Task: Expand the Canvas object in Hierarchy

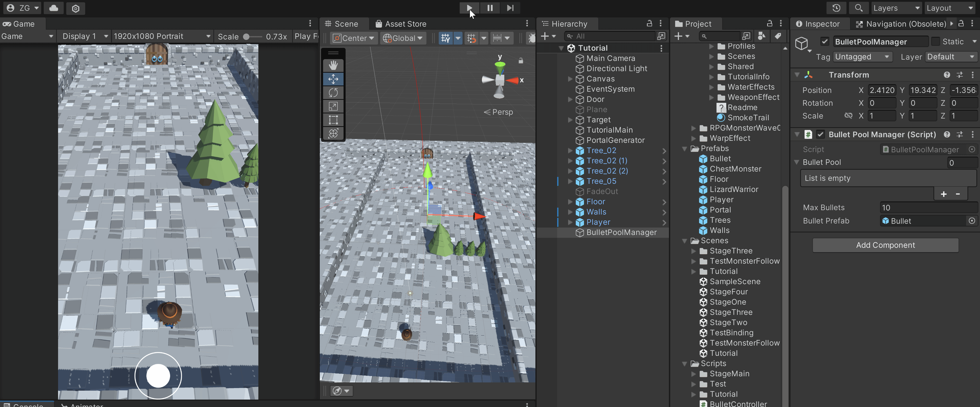Action: [x=570, y=79]
